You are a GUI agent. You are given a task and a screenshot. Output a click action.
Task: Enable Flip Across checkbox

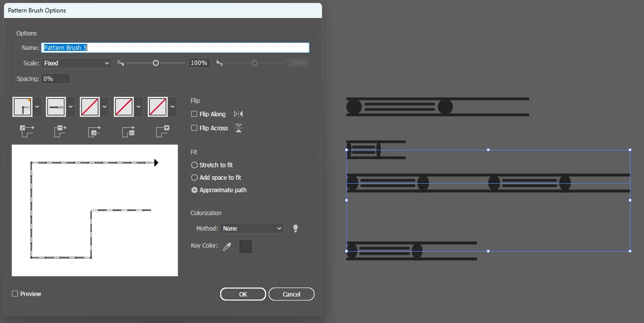tap(194, 128)
